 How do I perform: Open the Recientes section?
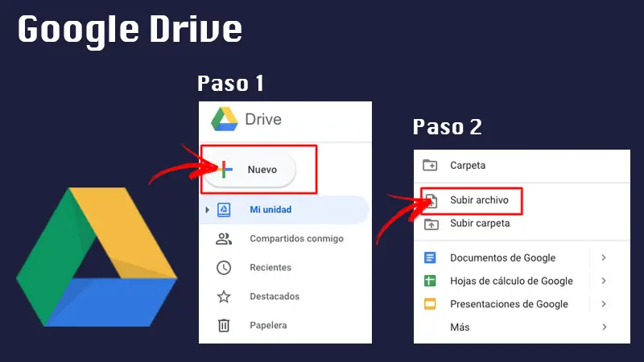pos(270,268)
